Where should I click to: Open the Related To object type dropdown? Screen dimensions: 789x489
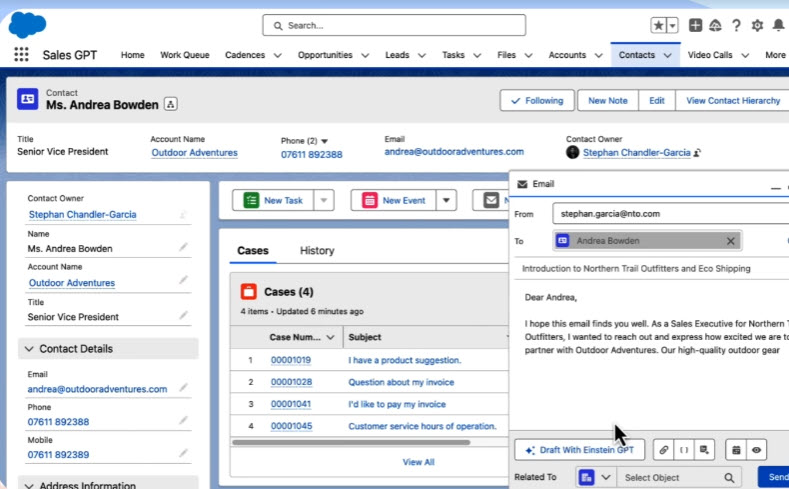click(606, 477)
